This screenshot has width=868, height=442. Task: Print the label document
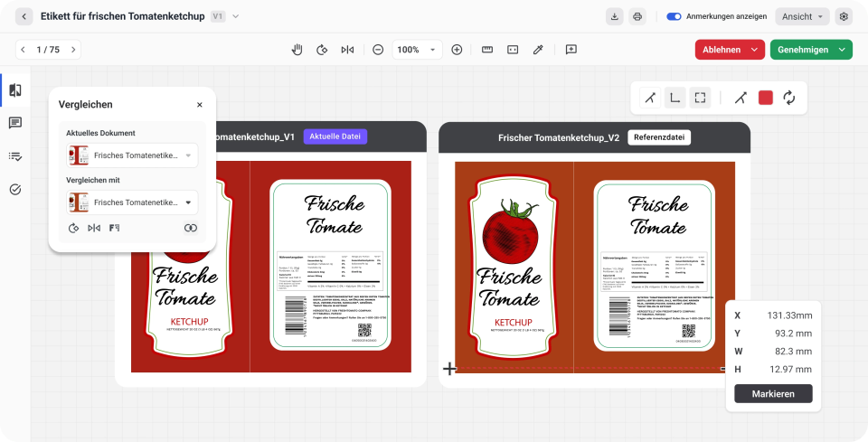637,16
